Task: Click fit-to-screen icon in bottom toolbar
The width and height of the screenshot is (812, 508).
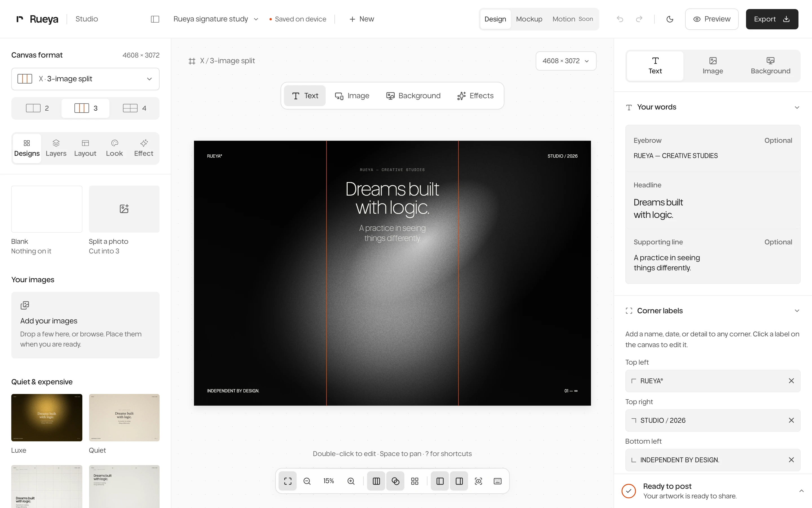Action: [288, 481]
